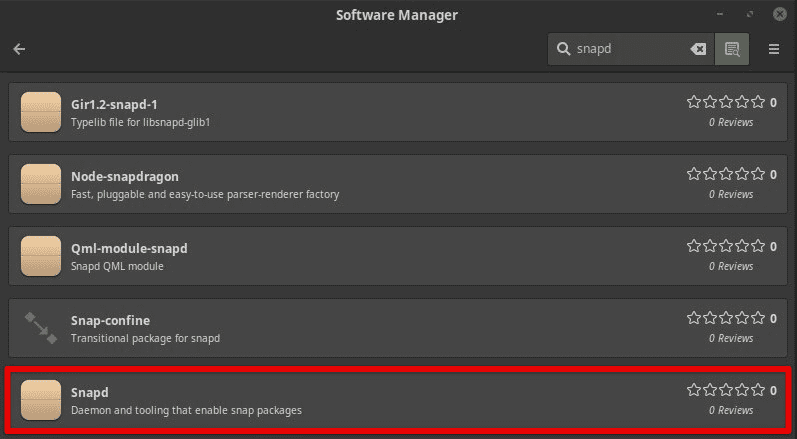797x439 pixels.
Task: Click star rating of Snapd
Action: point(726,390)
